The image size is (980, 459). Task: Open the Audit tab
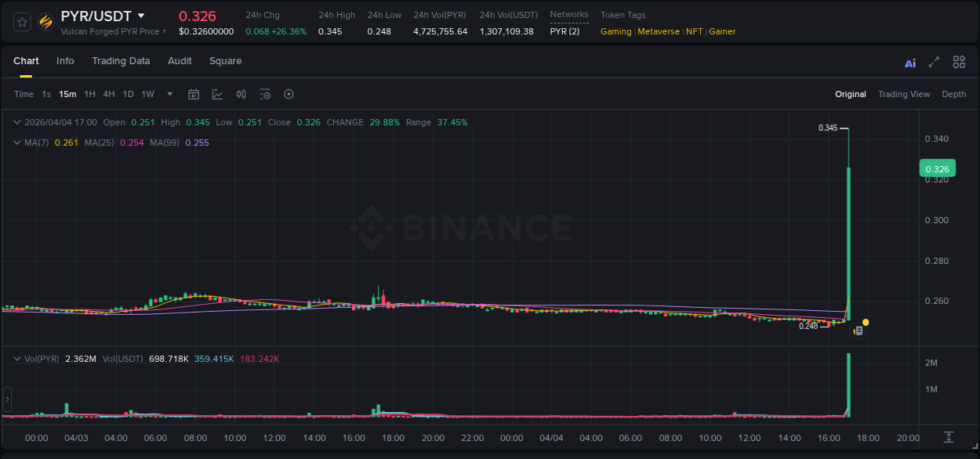180,61
